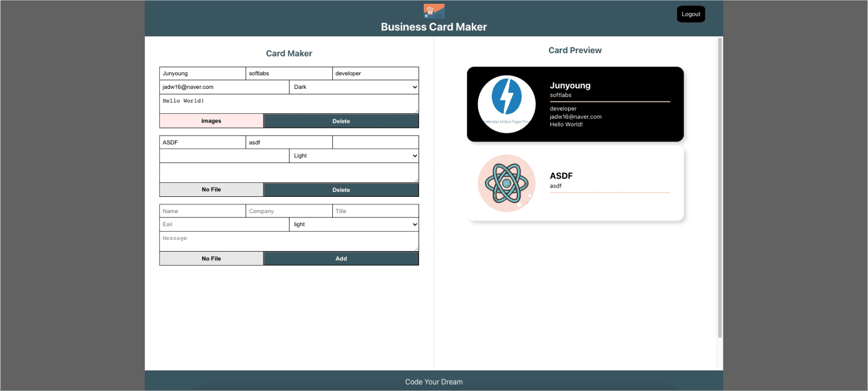Click the Business Card Maker logo icon
Screen dimensions: 868x391
434,11
